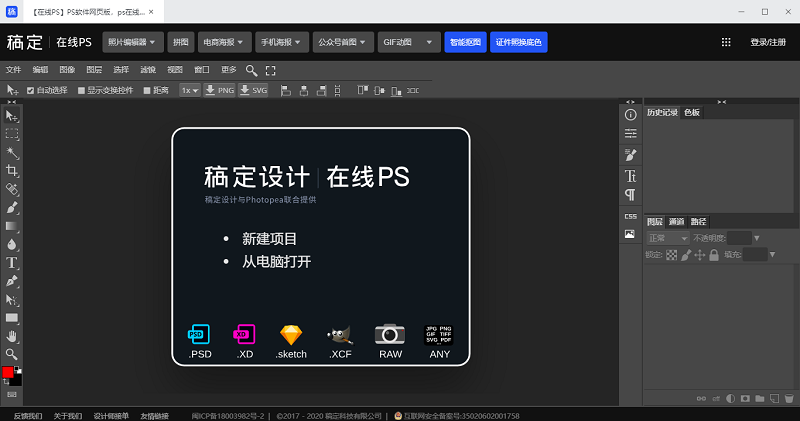Screen dimensions: 800x421
Task: Open the CSS panel icon
Action: [631, 216]
